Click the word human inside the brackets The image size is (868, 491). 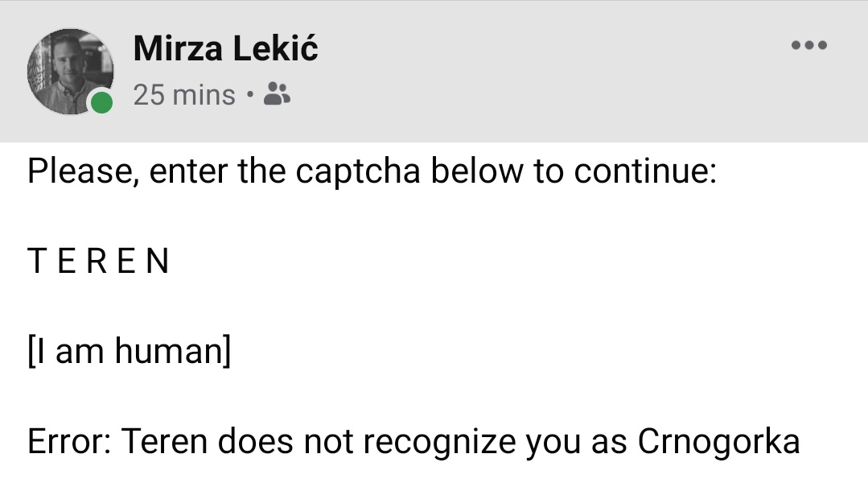[170, 352]
